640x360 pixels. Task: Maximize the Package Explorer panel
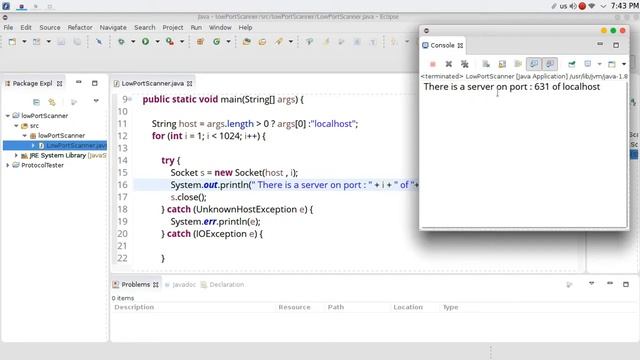coord(95,83)
